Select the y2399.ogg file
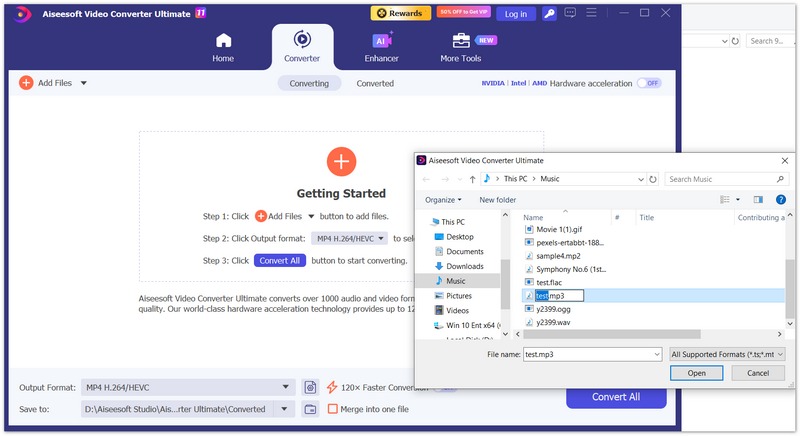The height and width of the screenshot is (436, 800). (548, 309)
